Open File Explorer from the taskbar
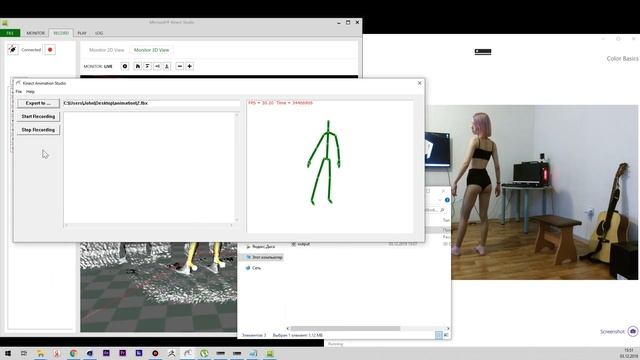 pos(40,353)
